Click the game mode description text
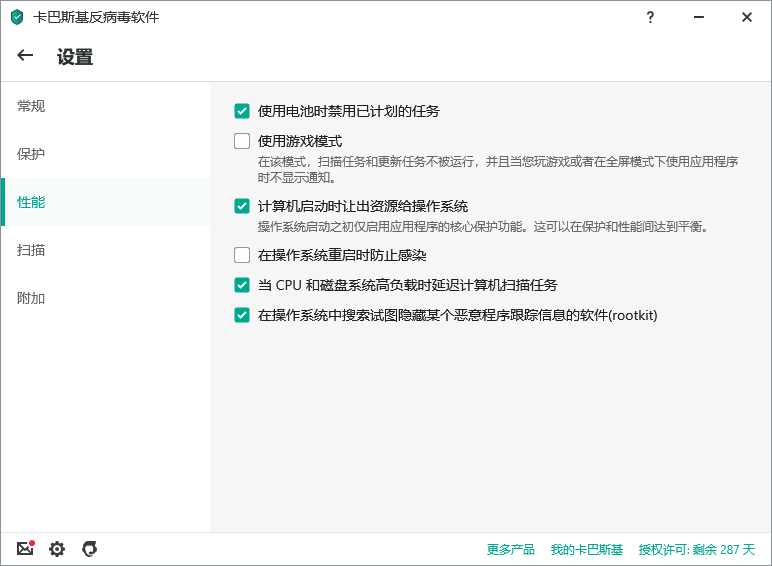This screenshot has height=566, width=772. [x=498, y=169]
